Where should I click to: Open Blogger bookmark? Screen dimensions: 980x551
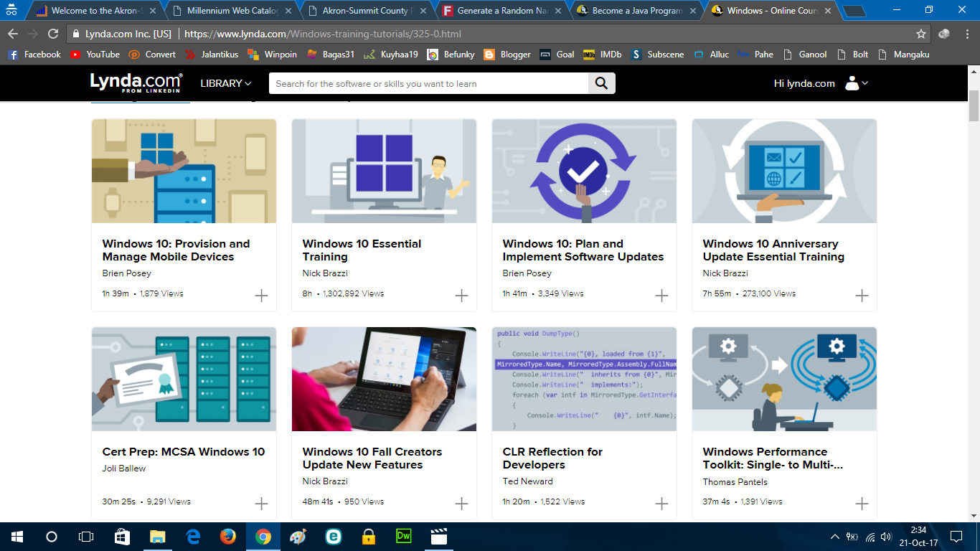pyautogui.click(x=507, y=55)
